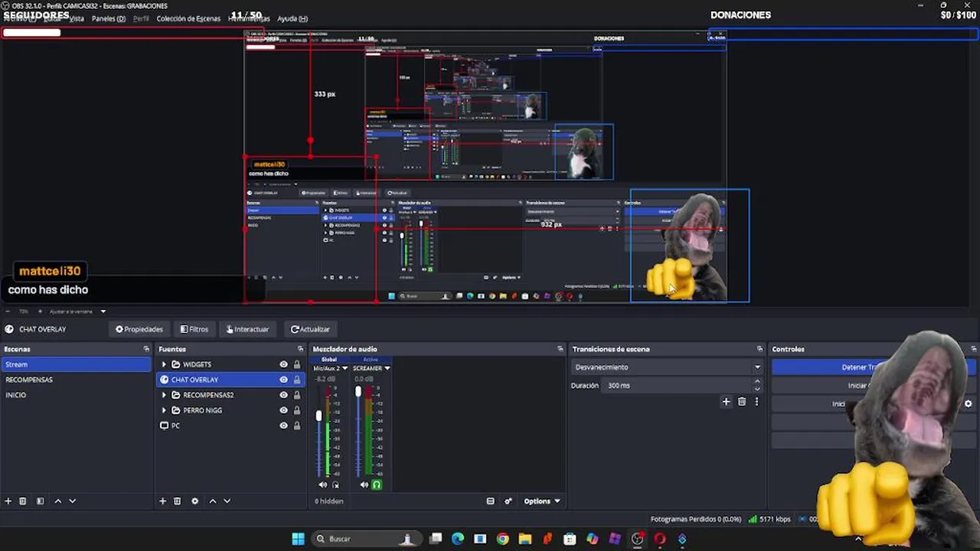Open source properties gear in Fuentes toolbar

pyautogui.click(x=194, y=501)
